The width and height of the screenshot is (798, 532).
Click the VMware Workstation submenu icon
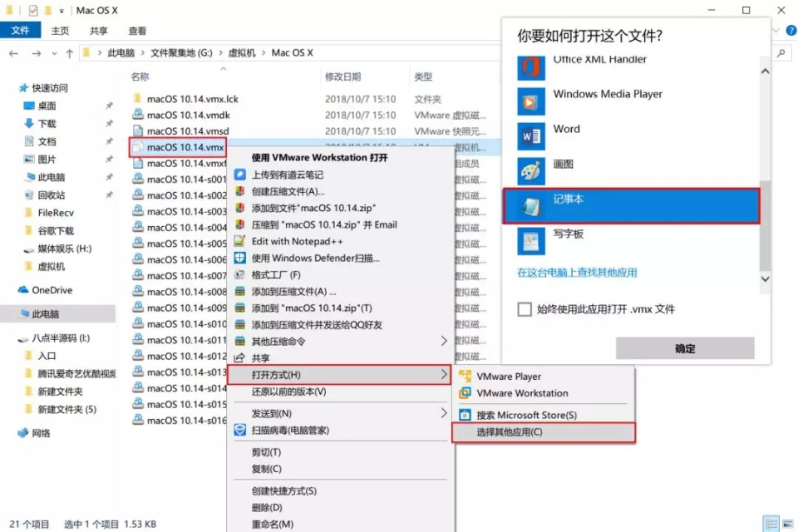(x=465, y=393)
